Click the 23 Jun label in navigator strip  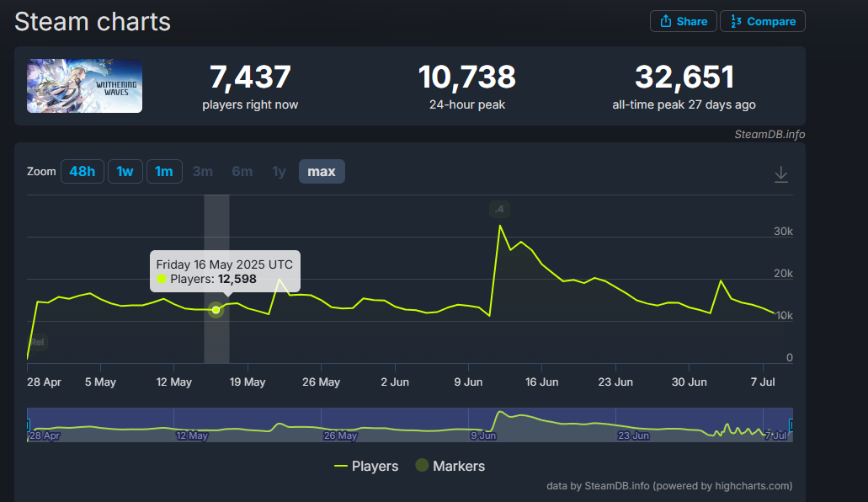point(633,435)
